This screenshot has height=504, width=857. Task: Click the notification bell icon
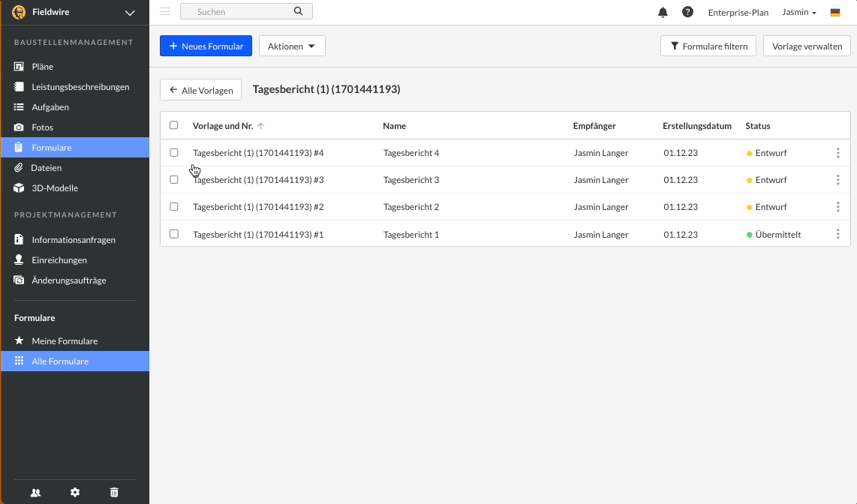pyautogui.click(x=663, y=12)
